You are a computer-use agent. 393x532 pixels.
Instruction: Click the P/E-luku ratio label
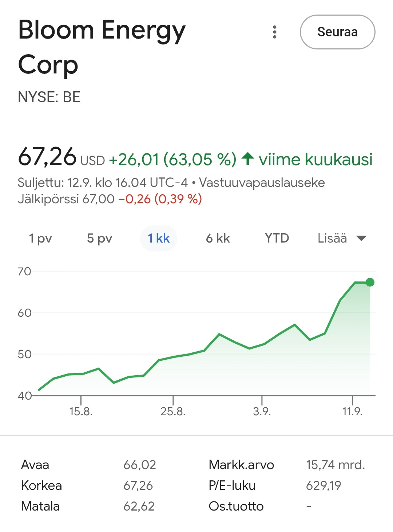232,485
